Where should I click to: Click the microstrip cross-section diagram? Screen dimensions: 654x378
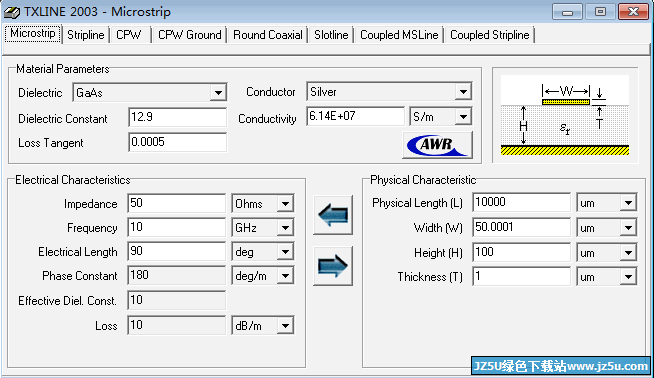point(565,115)
